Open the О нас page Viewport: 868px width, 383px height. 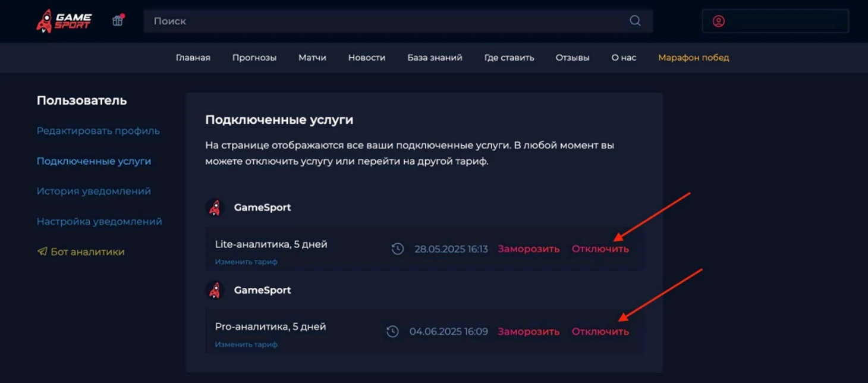pyautogui.click(x=624, y=58)
